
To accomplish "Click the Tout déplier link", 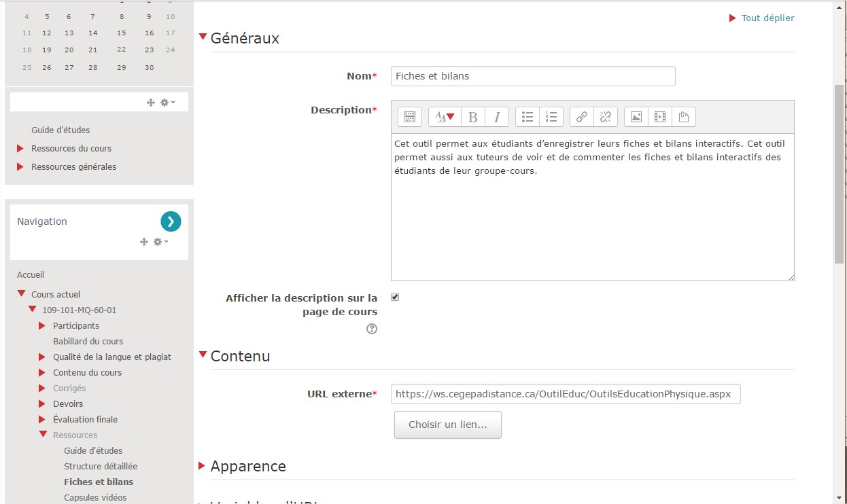I will pos(767,18).
